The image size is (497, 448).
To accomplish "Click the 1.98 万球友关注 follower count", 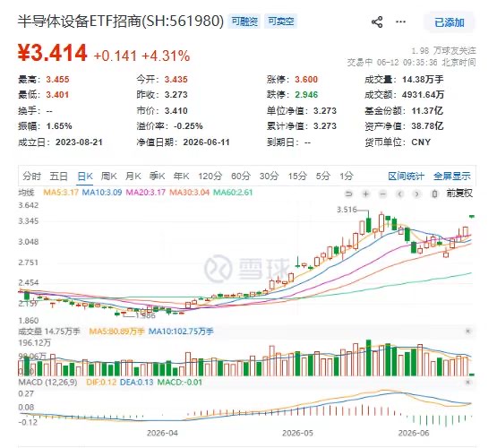I will [443, 51].
